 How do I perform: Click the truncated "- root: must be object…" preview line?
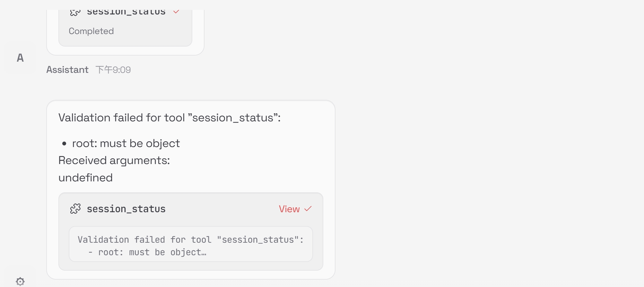(148, 252)
